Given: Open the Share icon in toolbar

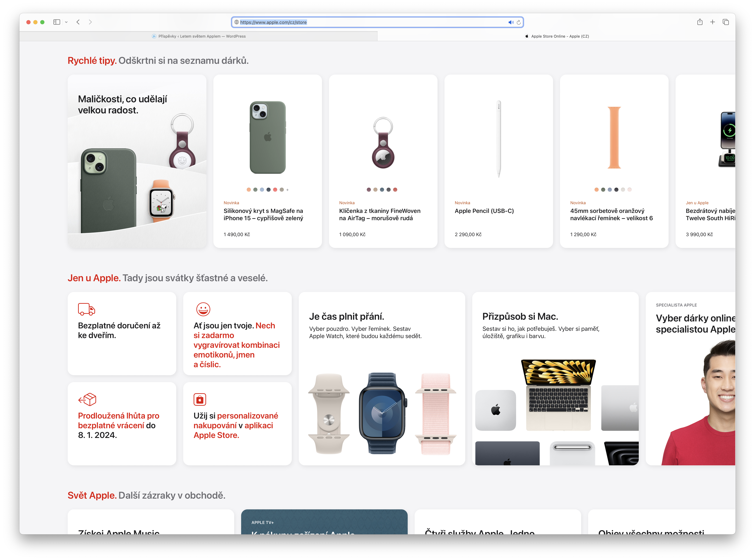Looking at the screenshot, I should [700, 22].
